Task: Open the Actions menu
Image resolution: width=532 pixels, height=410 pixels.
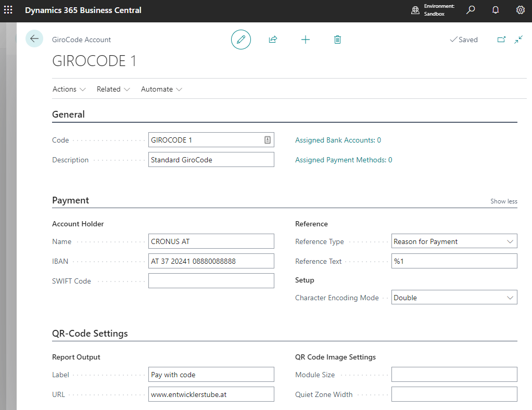Action: [69, 89]
